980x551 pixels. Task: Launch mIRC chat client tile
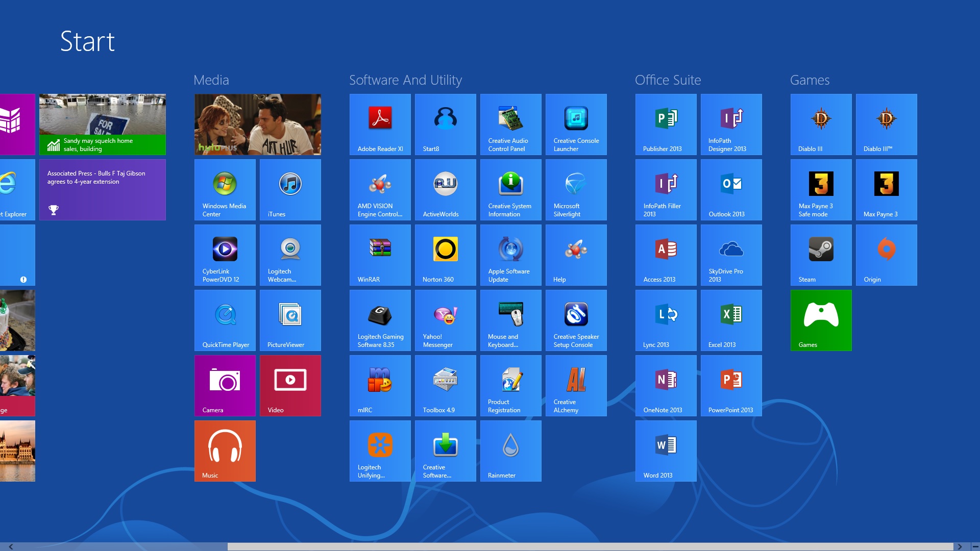click(380, 385)
